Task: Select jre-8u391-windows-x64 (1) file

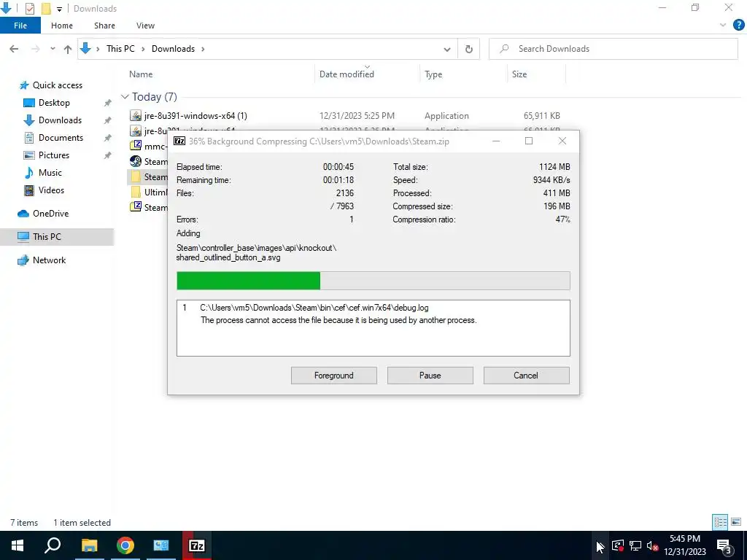Action: 196,116
